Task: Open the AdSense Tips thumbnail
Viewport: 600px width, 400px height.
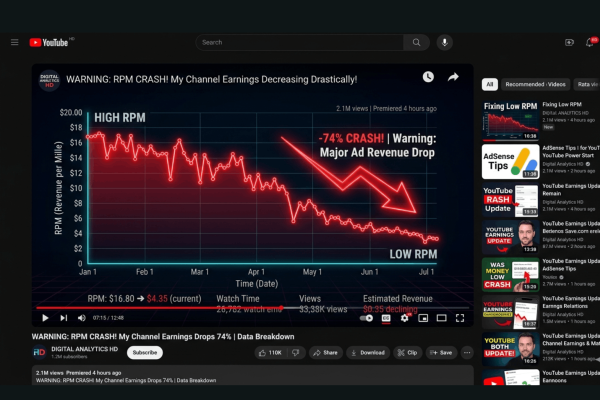Action: 510,162
